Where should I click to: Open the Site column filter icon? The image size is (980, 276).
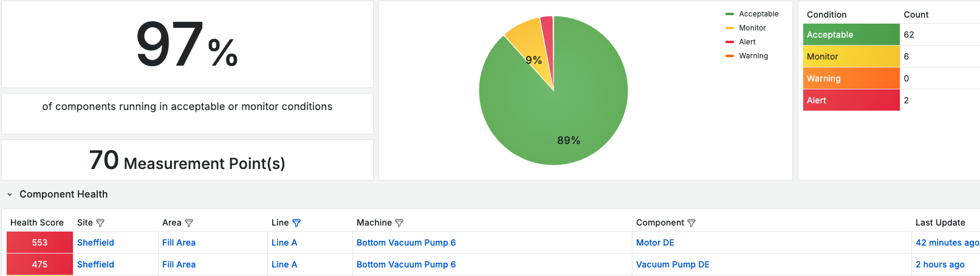[100, 223]
